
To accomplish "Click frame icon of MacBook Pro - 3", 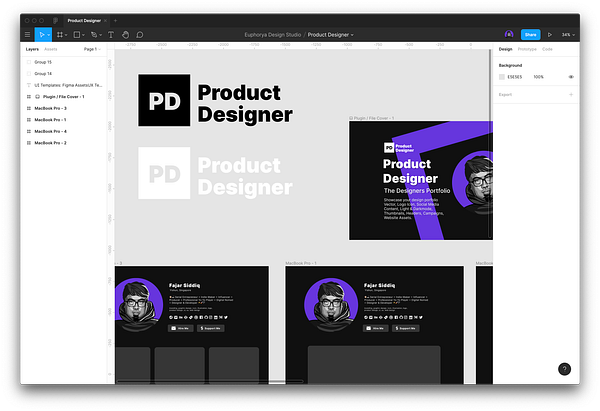I will click(x=29, y=108).
